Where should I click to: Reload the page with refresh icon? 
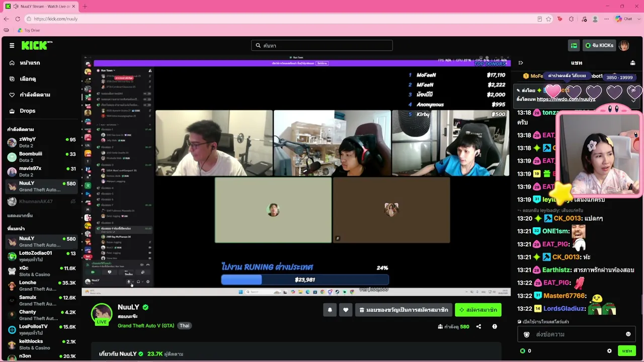click(18, 19)
